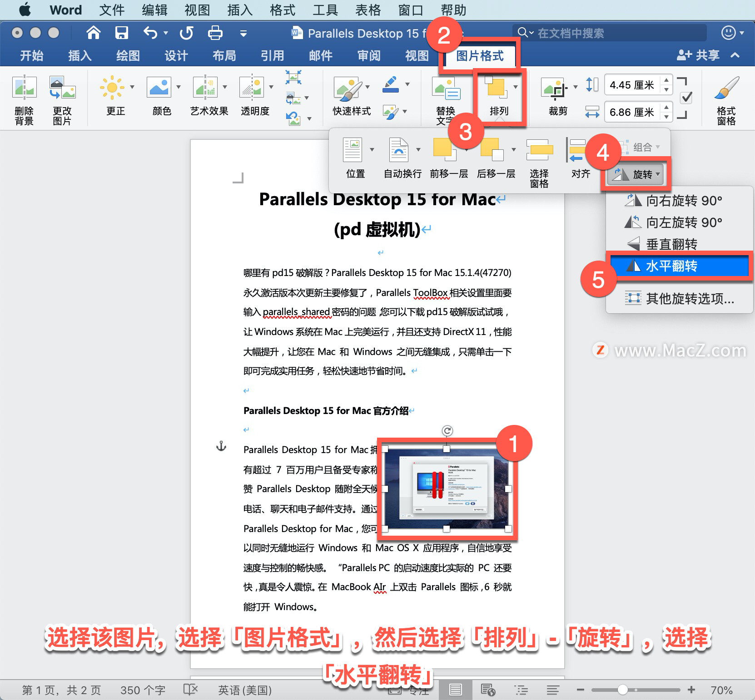Open Artistic Effects (艺术效果) icon
This screenshot has height=700, width=755.
[x=205, y=87]
